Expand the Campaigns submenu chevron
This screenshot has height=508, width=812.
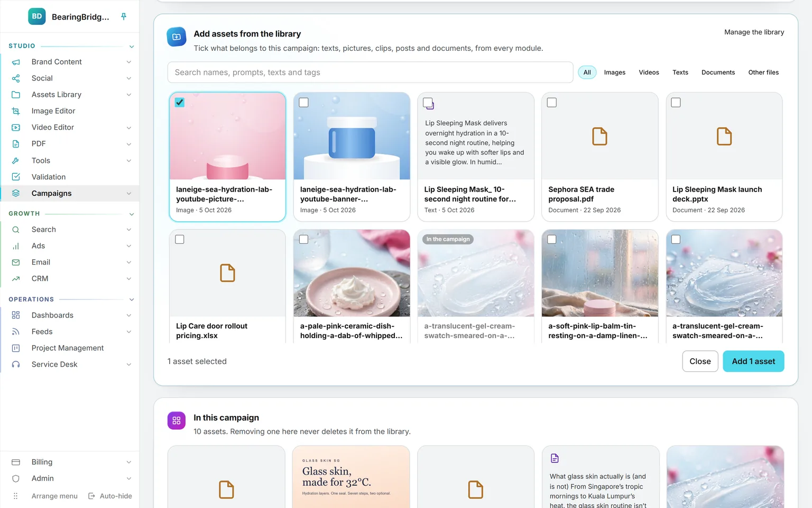click(x=129, y=194)
